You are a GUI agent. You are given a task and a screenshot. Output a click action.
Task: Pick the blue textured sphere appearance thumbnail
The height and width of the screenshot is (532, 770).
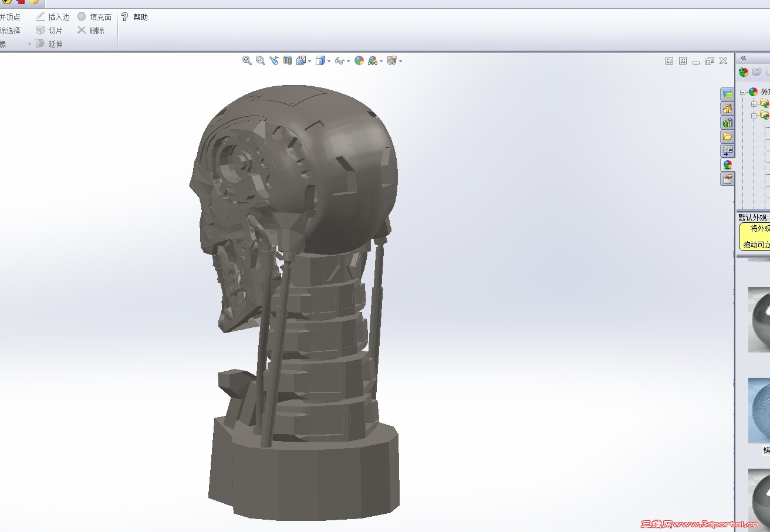(759, 411)
